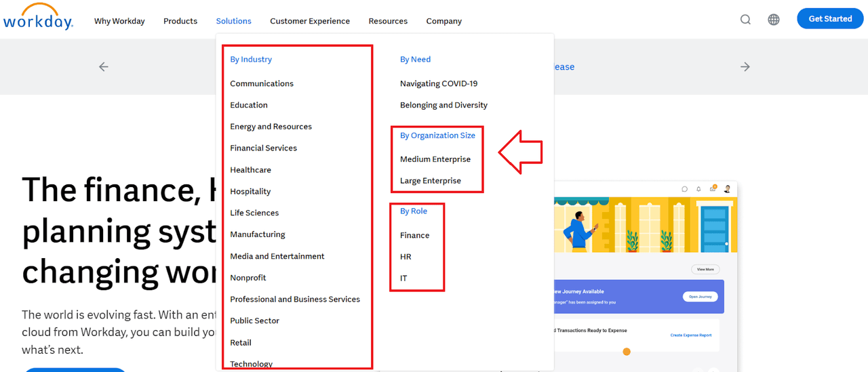
Task: Select Public Sector
Action: [255, 321]
